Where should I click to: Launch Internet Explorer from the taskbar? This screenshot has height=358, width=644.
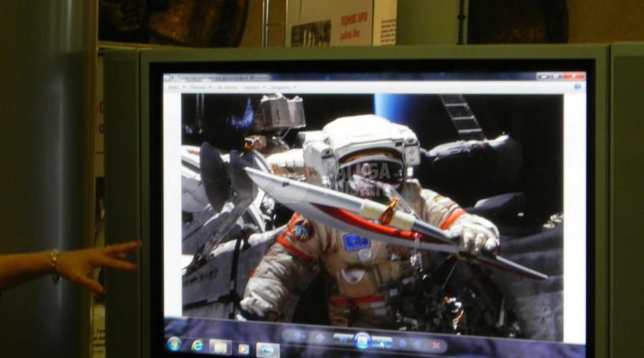197,346
